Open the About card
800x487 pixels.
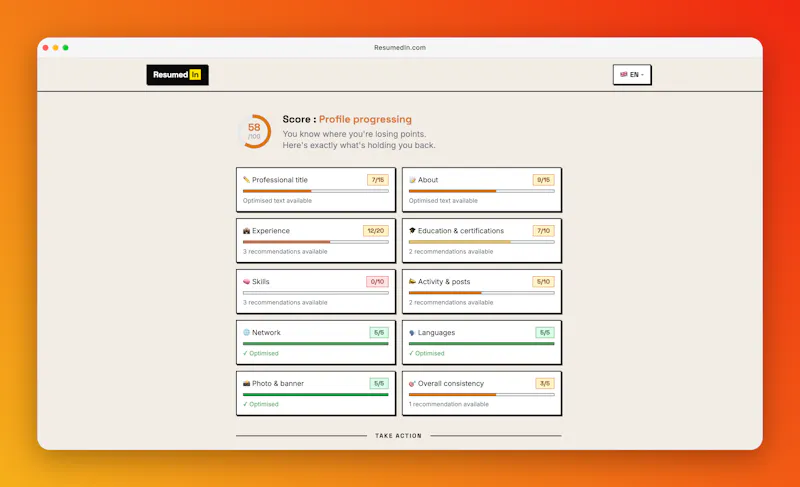pos(482,189)
